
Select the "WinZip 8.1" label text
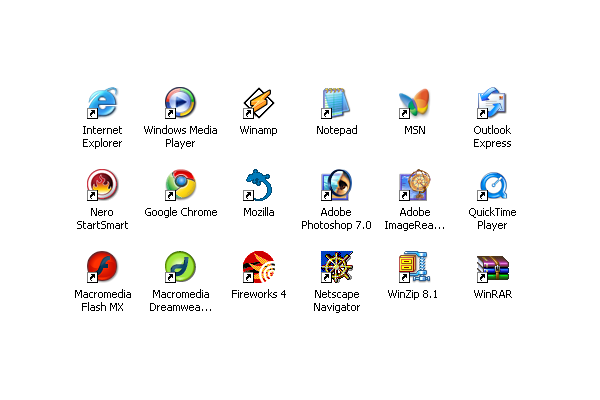pyautogui.click(x=412, y=294)
